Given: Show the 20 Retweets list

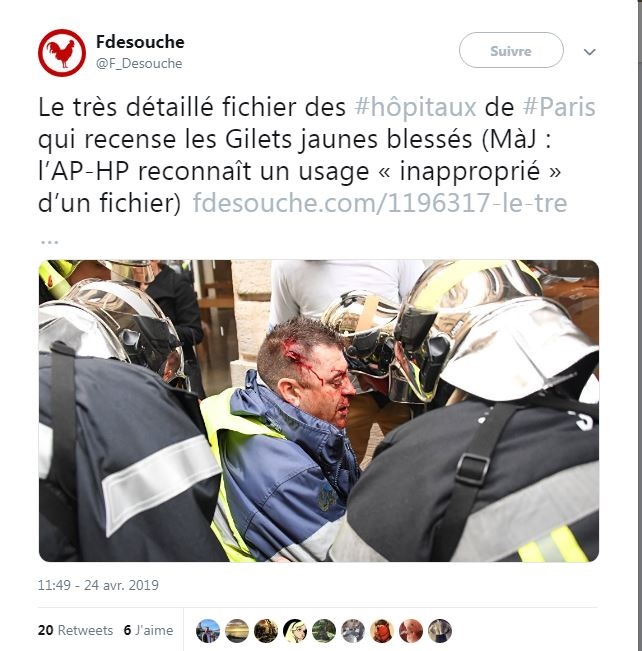Looking at the screenshot, I should point(75,630).
